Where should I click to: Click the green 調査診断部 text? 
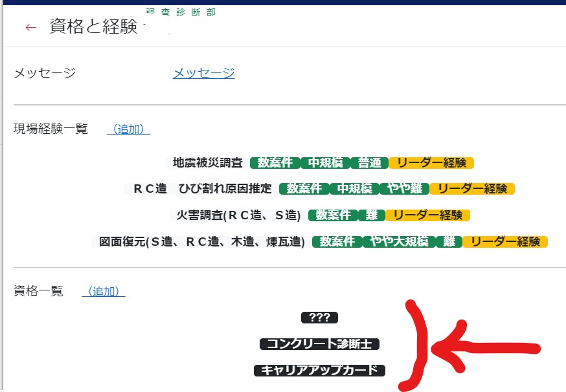(181, 12)
